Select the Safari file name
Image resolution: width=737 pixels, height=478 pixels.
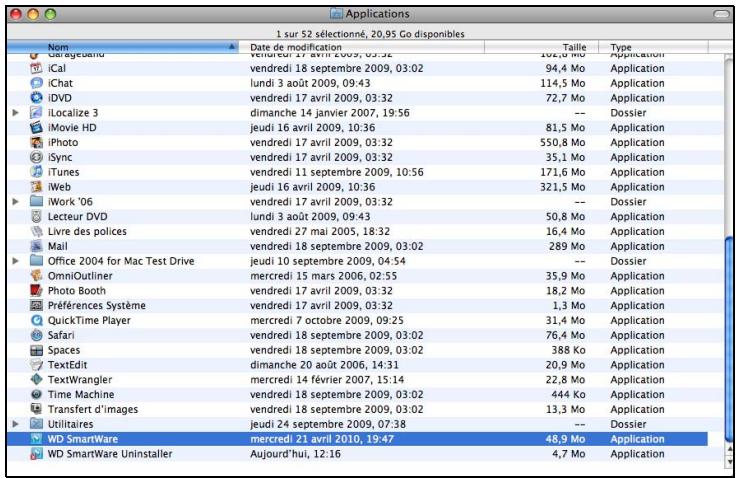point(61,335)
